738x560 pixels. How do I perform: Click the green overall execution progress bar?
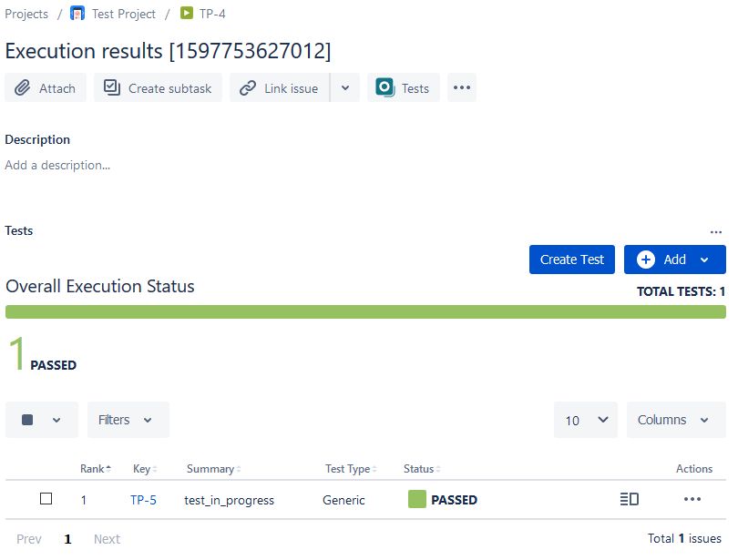coord(365,311)
